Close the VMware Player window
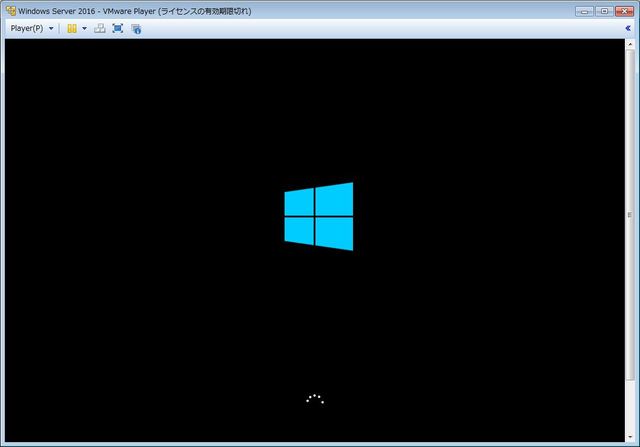Screen dimensions: 640x447 [624, 11]
